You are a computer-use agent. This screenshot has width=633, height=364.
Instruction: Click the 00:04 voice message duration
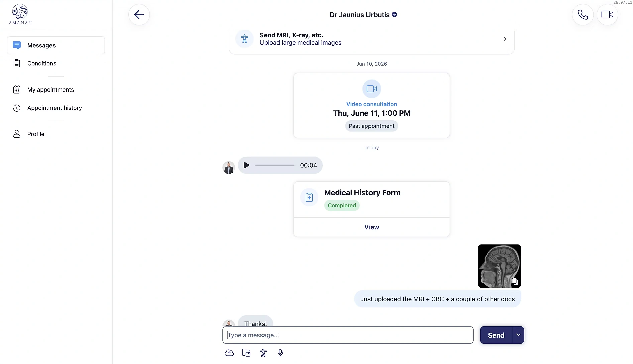click(x=308, y=165)
